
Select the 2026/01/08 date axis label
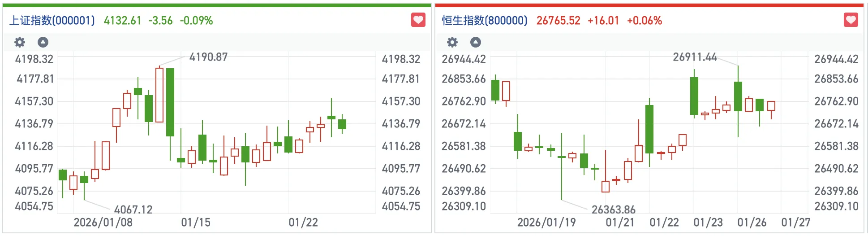pyautogui.click(x=103, y=223)
